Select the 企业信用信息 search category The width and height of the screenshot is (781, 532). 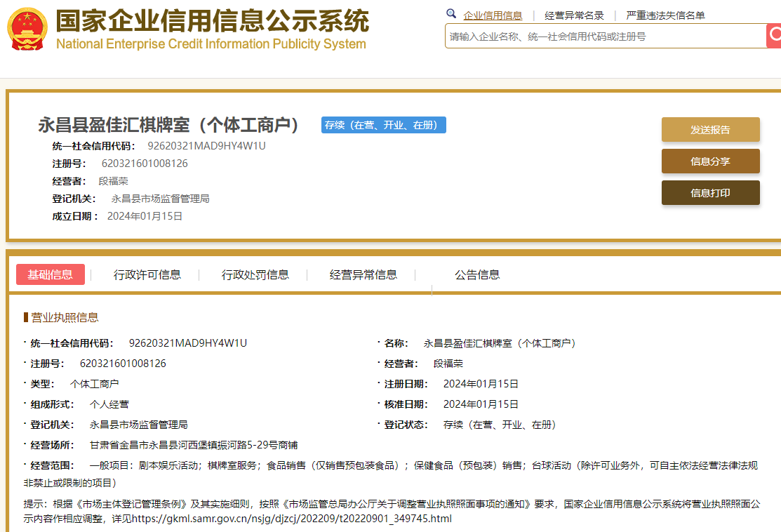tap(493, 15)
